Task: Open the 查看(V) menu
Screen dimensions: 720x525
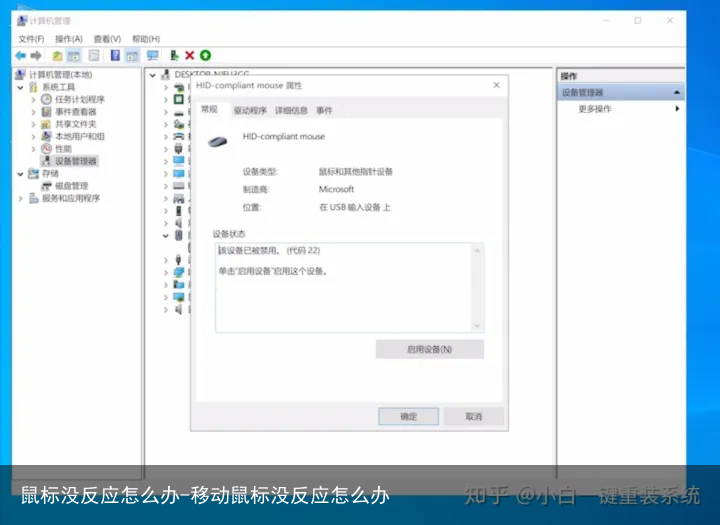Action: [107, 39]
